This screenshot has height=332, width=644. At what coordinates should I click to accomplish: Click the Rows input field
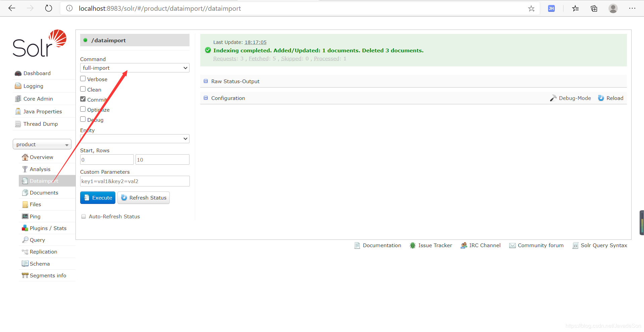click(x=162, y=160)
